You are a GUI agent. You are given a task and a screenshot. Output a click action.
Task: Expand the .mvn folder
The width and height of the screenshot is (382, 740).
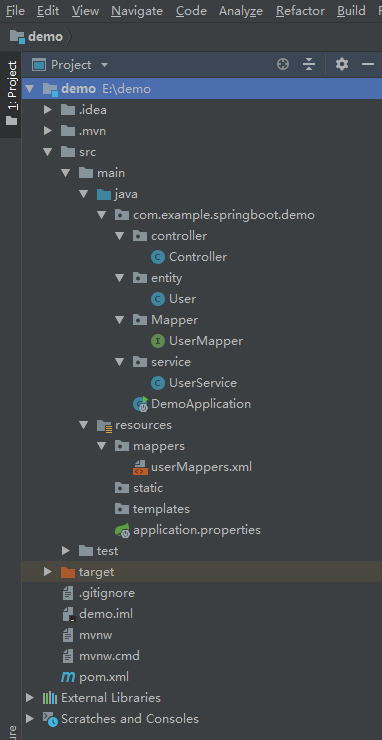coord(48,131)
